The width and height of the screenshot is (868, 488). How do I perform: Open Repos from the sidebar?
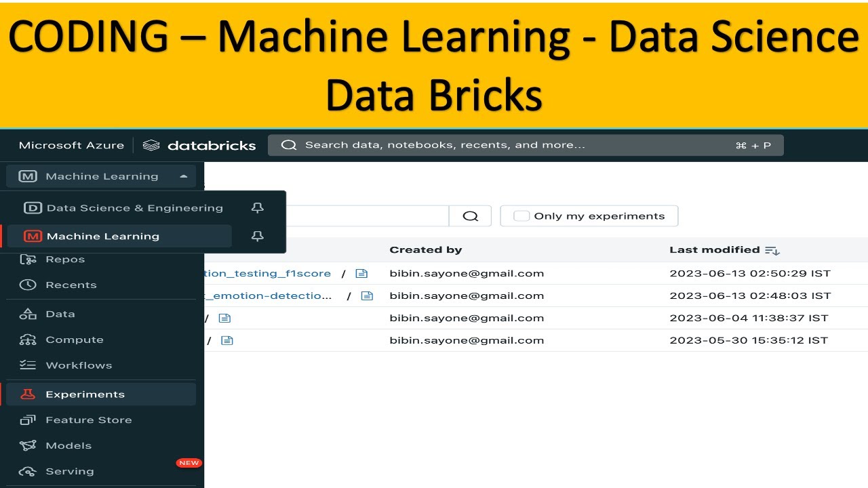click(64, 260)
